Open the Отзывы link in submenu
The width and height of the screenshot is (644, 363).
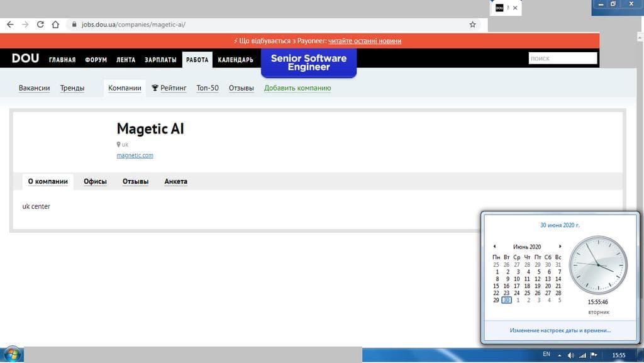(x=241, y=88)
